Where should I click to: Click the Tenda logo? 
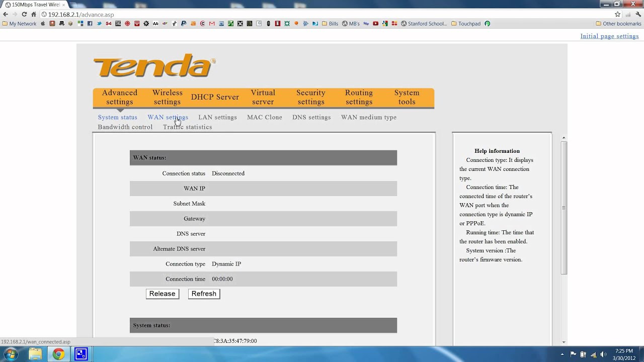154,66
